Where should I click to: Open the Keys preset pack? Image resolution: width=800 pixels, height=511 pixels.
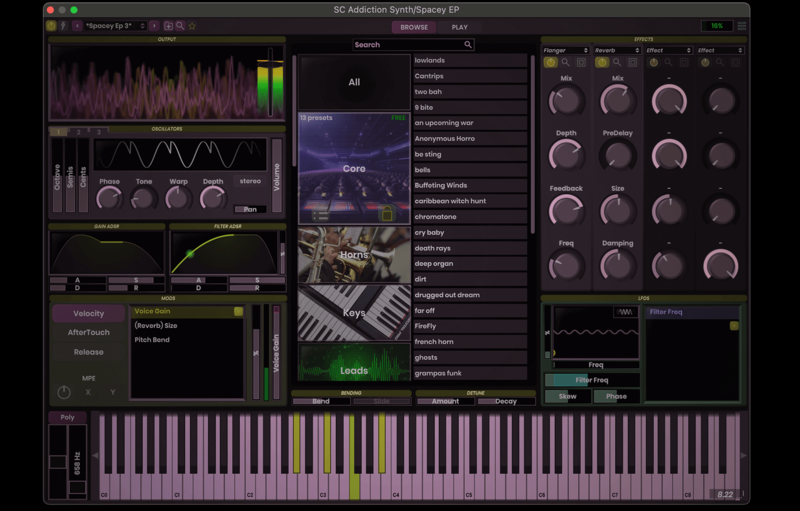(354, 313)
